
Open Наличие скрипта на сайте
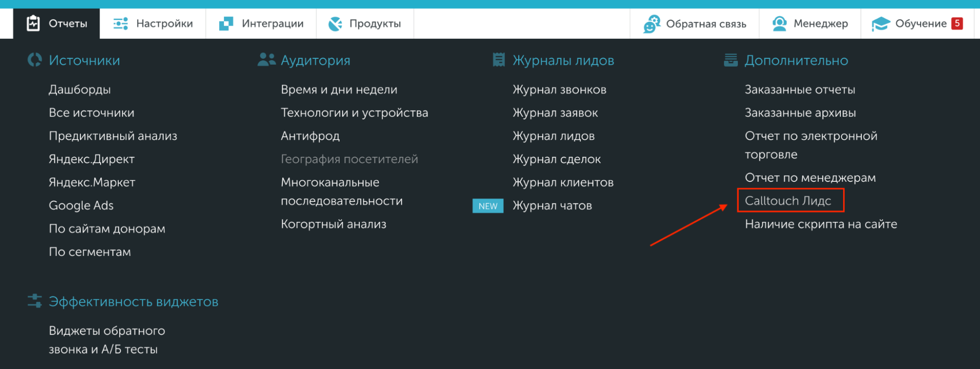[821, 224]
